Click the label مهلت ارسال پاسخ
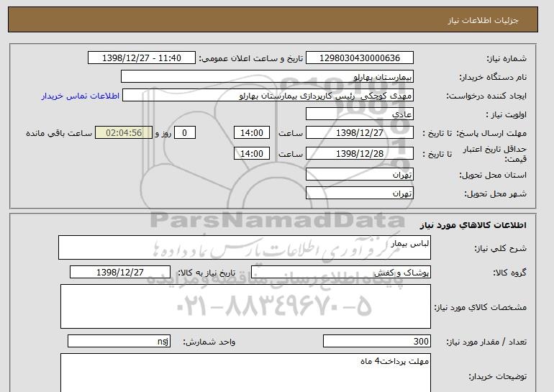This screenshot has width=554, height=392. pos(492,133)
